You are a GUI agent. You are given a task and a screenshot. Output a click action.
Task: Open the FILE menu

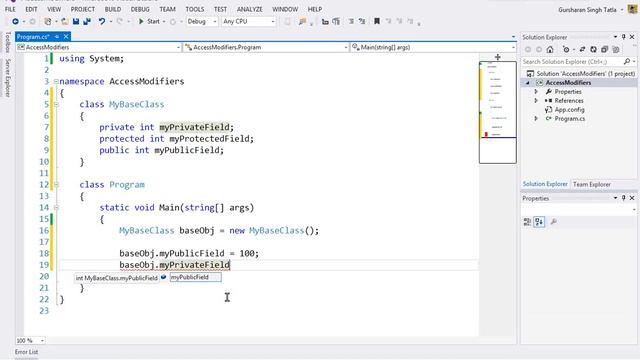[10, 9]
